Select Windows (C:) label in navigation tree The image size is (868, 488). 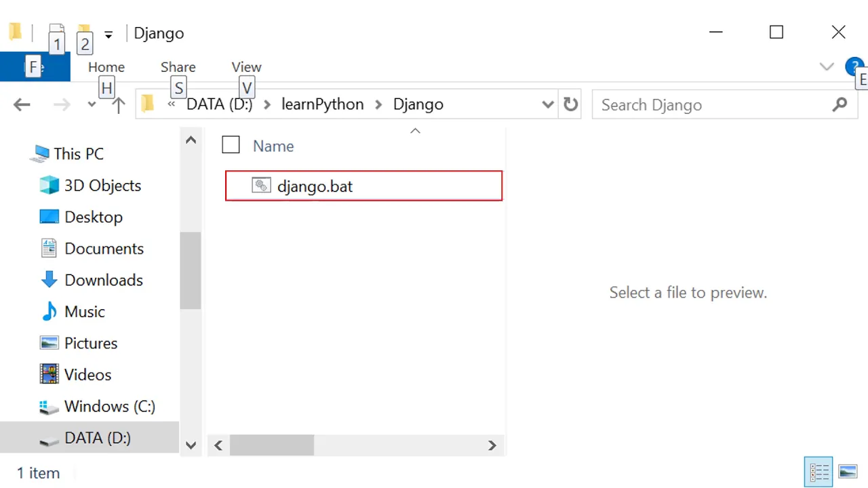[x=110, y=406]
